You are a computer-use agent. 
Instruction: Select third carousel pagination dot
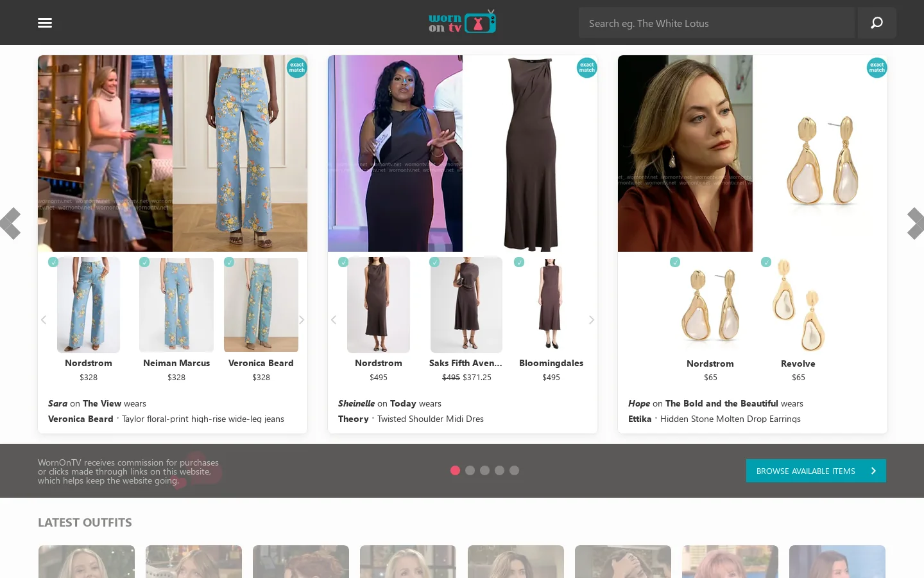point(484,471)
